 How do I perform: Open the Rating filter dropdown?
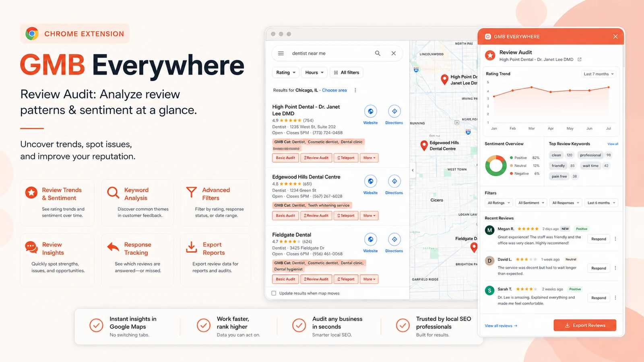click(x=286, y=72)
